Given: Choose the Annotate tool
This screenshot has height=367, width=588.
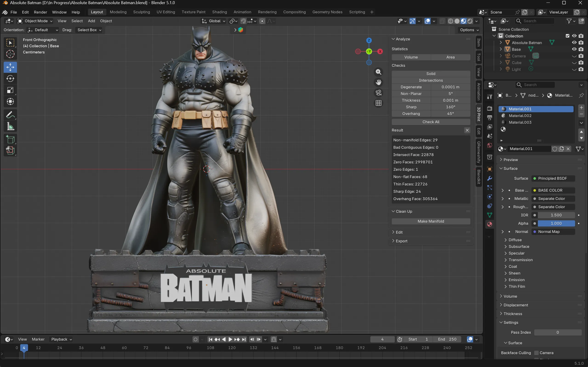Looking at the screenshot, I should pos(10,115).
